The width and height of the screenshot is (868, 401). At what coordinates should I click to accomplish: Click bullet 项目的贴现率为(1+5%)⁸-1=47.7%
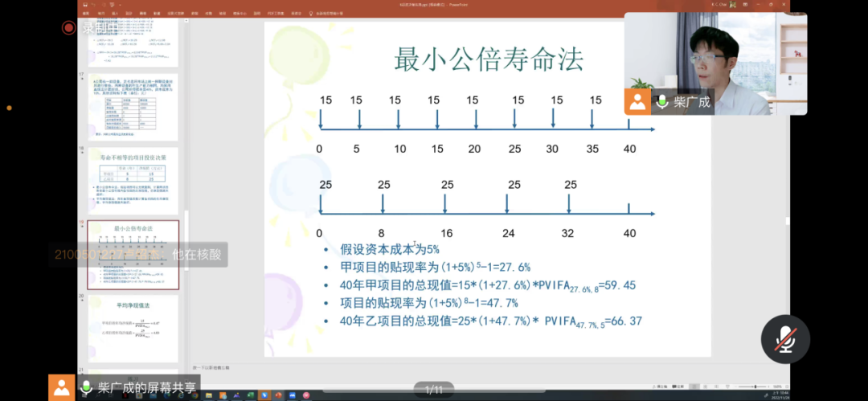(x=429, y=303)
